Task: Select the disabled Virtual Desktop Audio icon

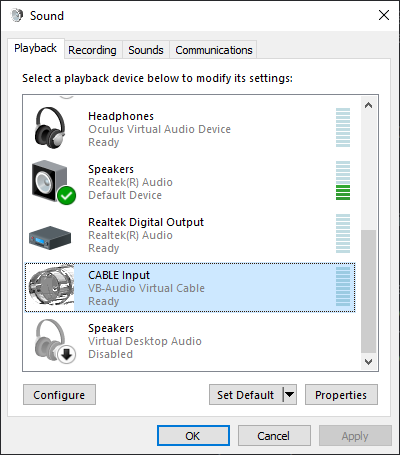Action: click(x=55, y=341)
